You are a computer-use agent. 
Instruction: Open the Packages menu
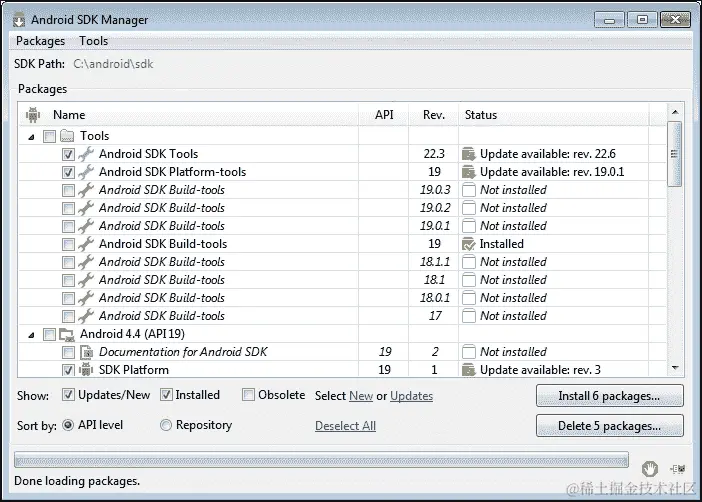pyautogui.click(x=40, y=41)
